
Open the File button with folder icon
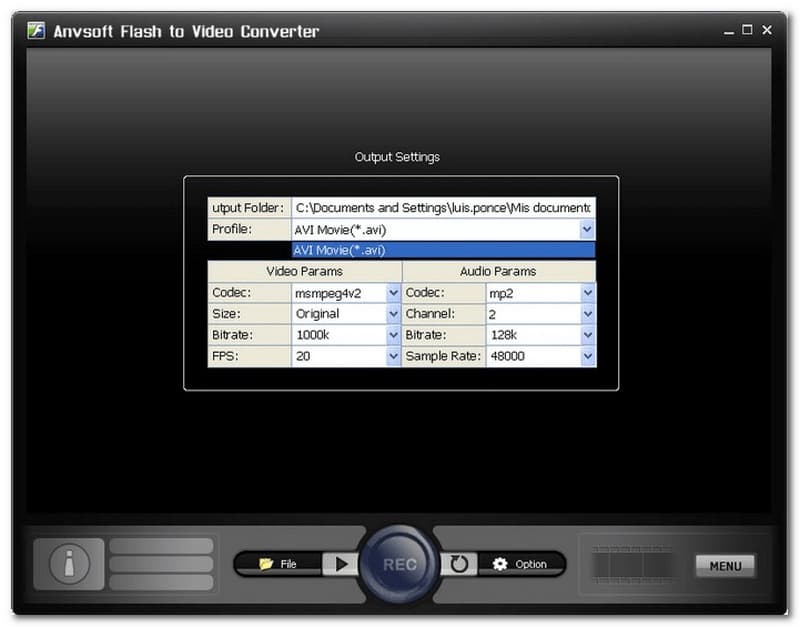278,564
